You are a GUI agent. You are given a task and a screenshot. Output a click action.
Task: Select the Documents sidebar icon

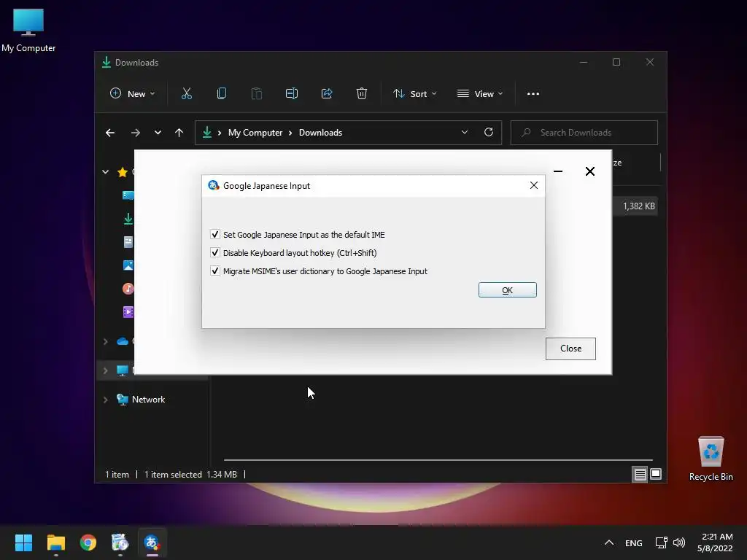128,242
